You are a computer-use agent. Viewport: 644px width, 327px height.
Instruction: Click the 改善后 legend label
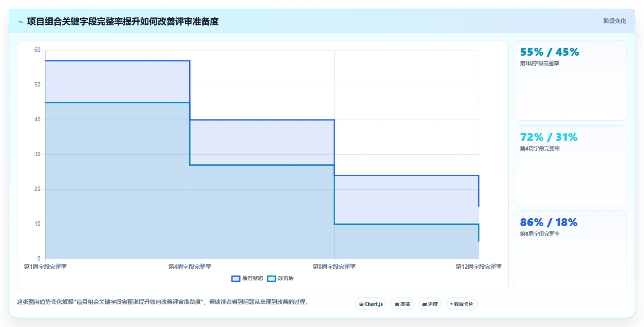click(x=286, y=278)
